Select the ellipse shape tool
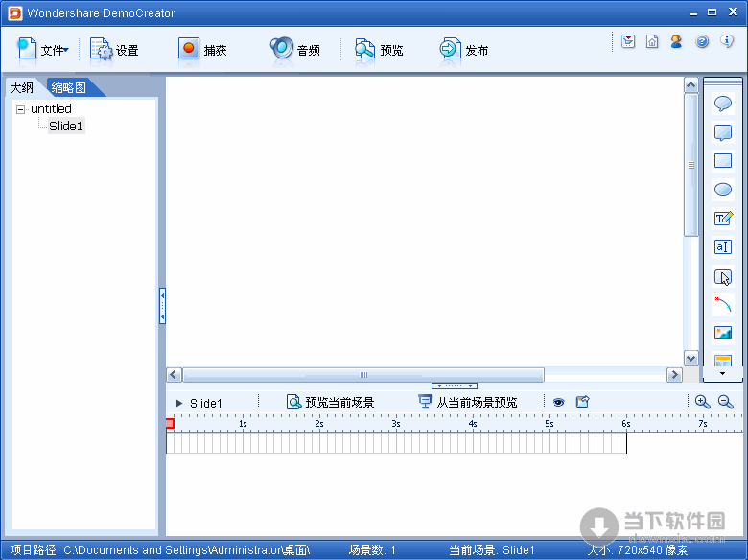Viewport: 748px width, 560px height. pos(723,190)
